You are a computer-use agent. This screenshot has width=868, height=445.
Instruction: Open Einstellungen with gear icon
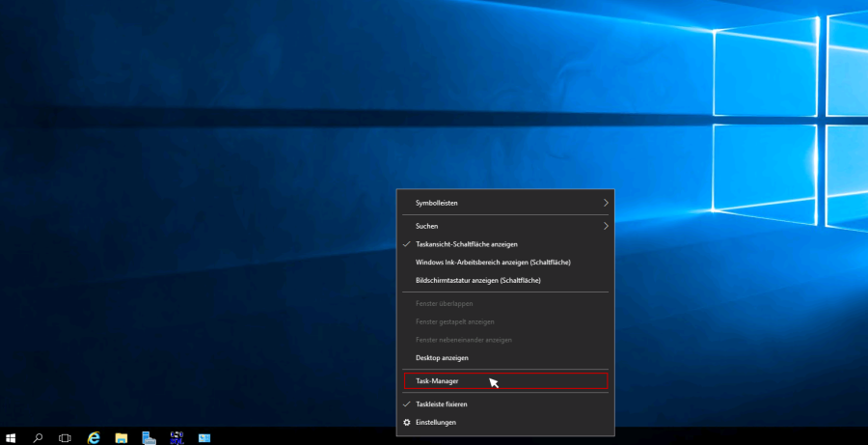coord(435,423)
